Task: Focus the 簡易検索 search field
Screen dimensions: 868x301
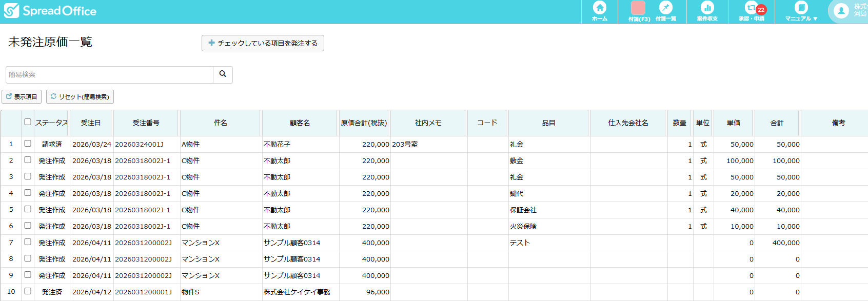Action: tap(109, 74)
